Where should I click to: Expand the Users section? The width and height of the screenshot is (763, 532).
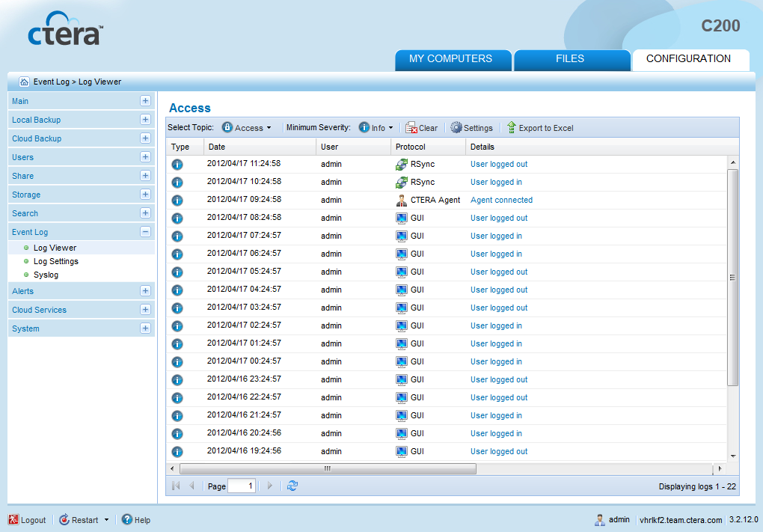point(145,156)
